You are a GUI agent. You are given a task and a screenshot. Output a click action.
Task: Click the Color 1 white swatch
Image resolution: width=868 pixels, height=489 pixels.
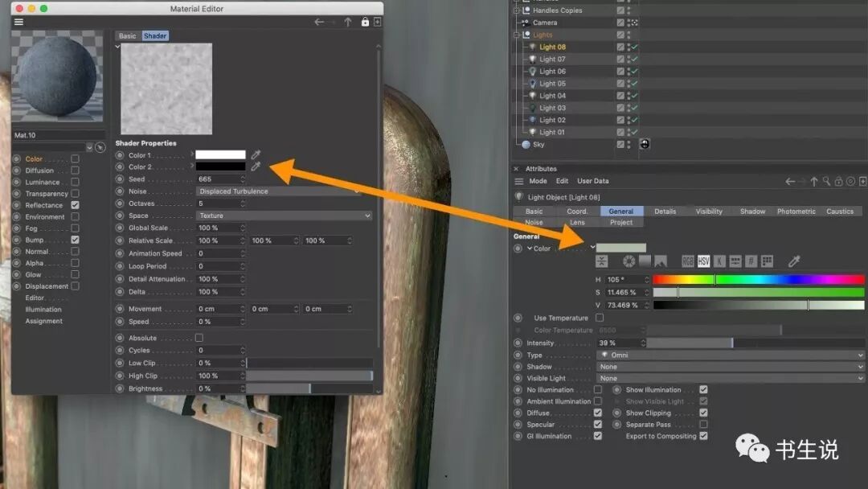point(220,155)
